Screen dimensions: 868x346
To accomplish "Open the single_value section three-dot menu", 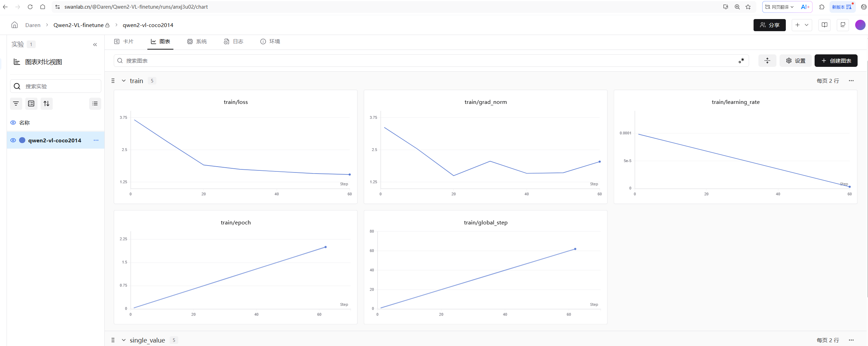I will click(851, 340).
